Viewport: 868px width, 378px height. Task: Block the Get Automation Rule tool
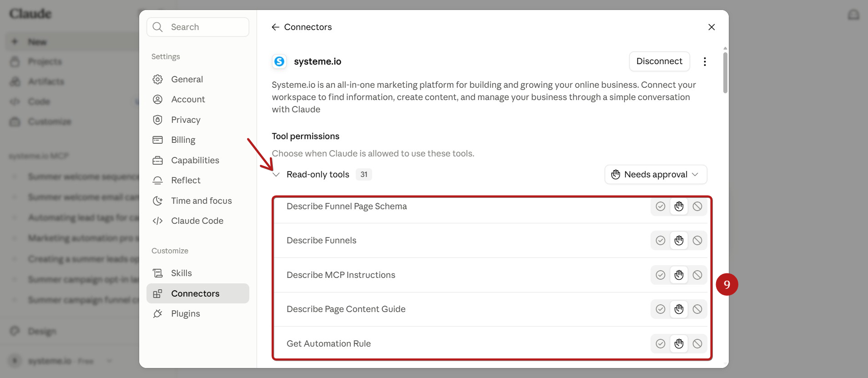pyautogui.click(x=697, y=344)
